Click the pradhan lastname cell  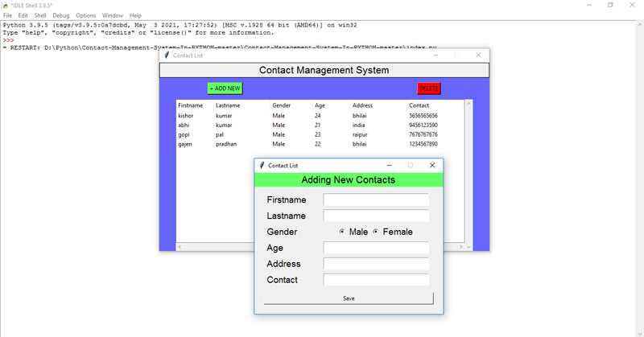point(226,144)
